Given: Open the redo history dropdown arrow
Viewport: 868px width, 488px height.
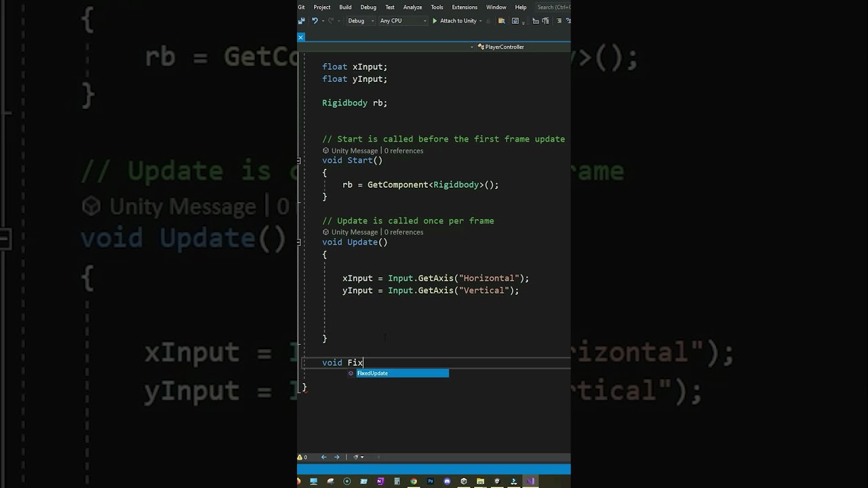Looking at the screenshot, I should pos(339,21).
